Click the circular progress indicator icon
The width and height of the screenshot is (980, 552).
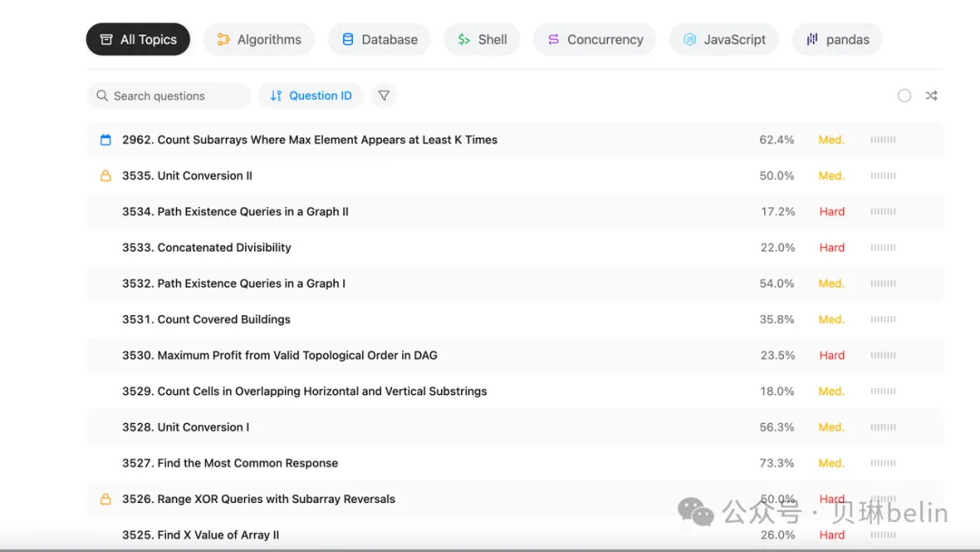pos(905,95)
